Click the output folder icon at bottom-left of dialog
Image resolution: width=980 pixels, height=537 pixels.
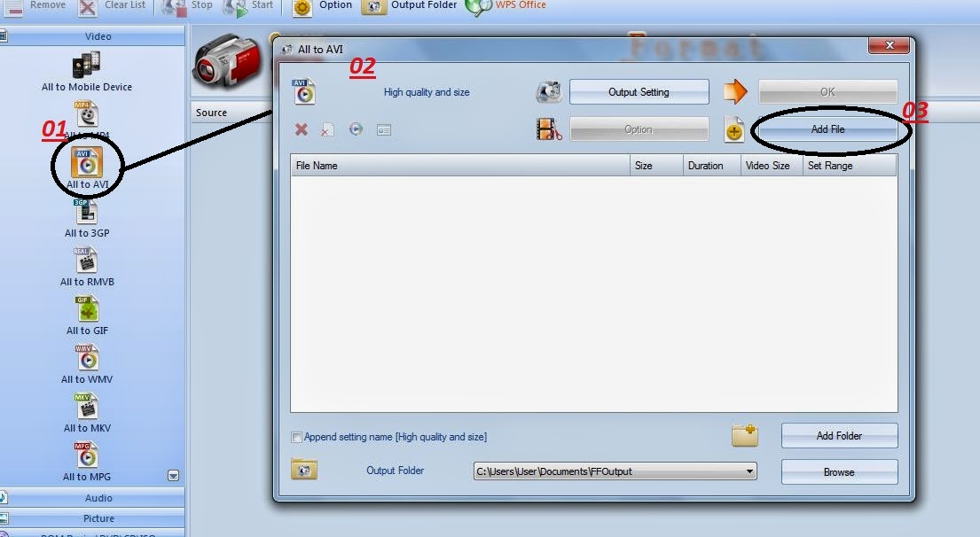pyautogui.click(x=304, y=470)
